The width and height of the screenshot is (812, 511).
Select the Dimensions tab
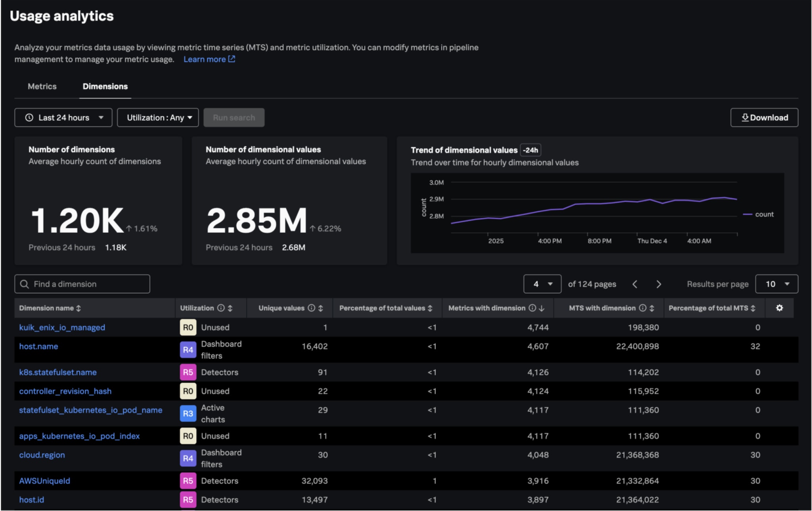click(x=105, y=86)
